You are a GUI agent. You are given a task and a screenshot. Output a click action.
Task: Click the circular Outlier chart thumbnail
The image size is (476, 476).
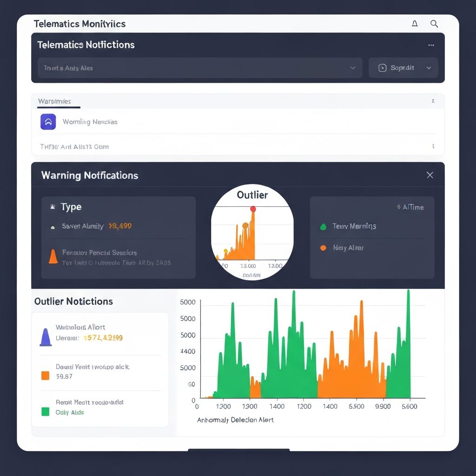[x=252, y=232]
